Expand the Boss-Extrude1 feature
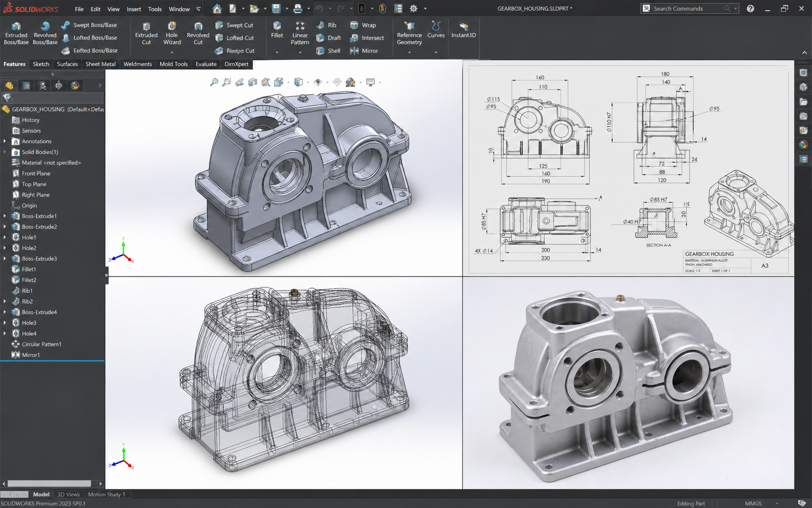812x508 pixels. 5,216
